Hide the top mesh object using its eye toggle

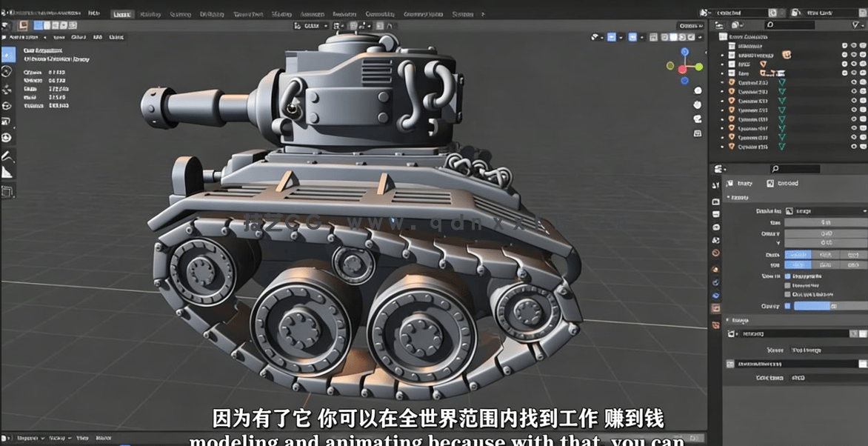tap(852, 44)
